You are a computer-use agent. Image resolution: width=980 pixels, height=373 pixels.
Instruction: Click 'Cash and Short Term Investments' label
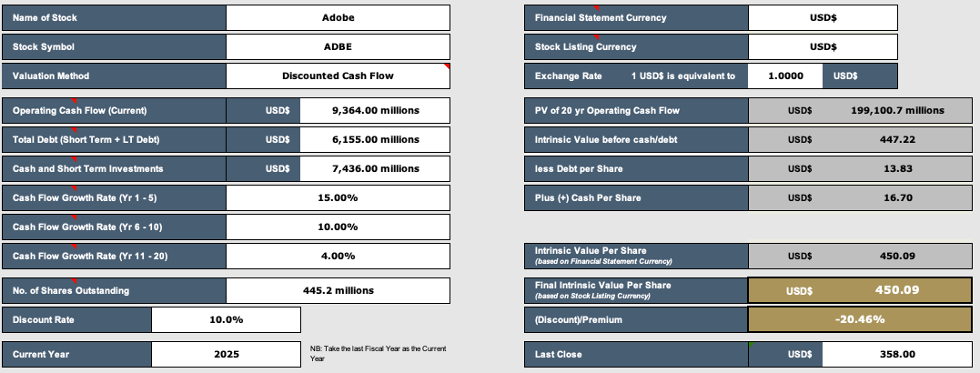click(x=87, y=168)
